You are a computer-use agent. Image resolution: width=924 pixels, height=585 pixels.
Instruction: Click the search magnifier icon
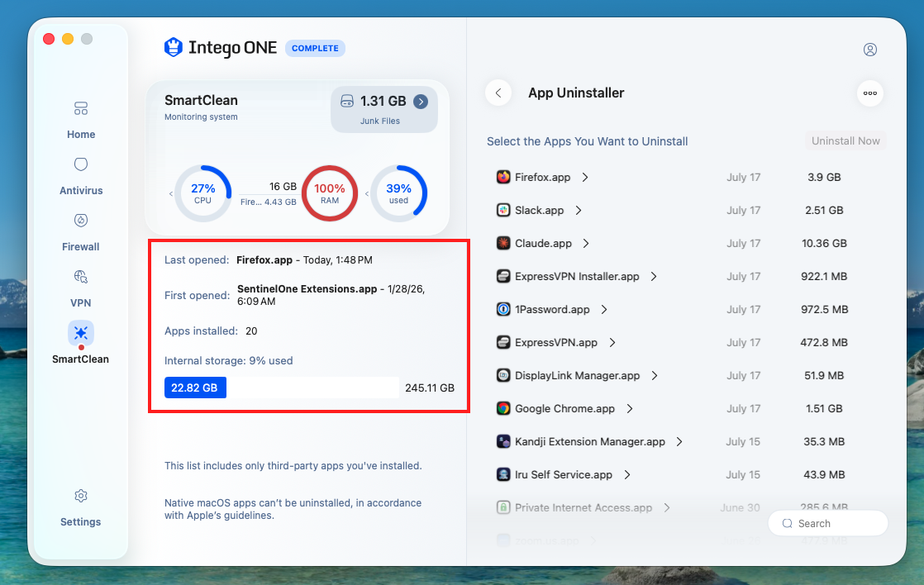(x=788, y=523)
